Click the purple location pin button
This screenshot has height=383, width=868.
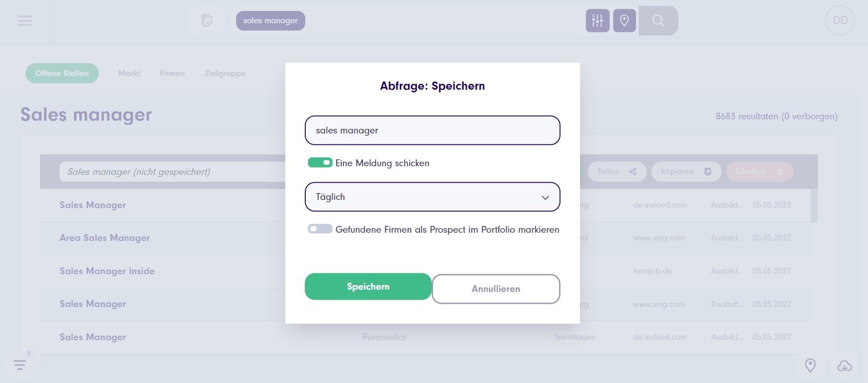(x=624, y=21)
